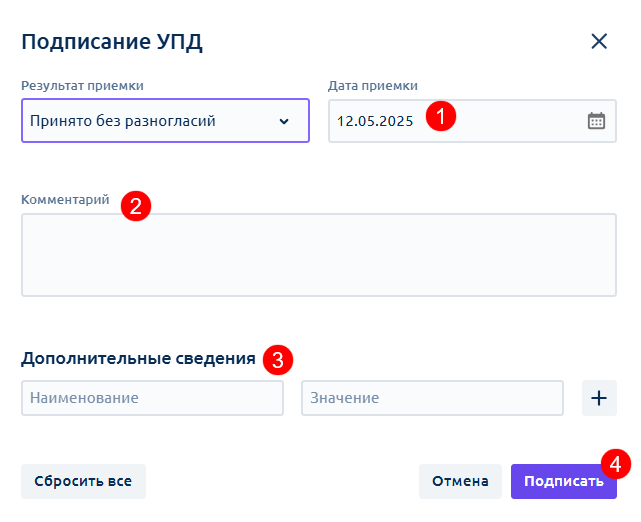
Task: Cancel with the Отмена button
Action: tap(460, 482)
